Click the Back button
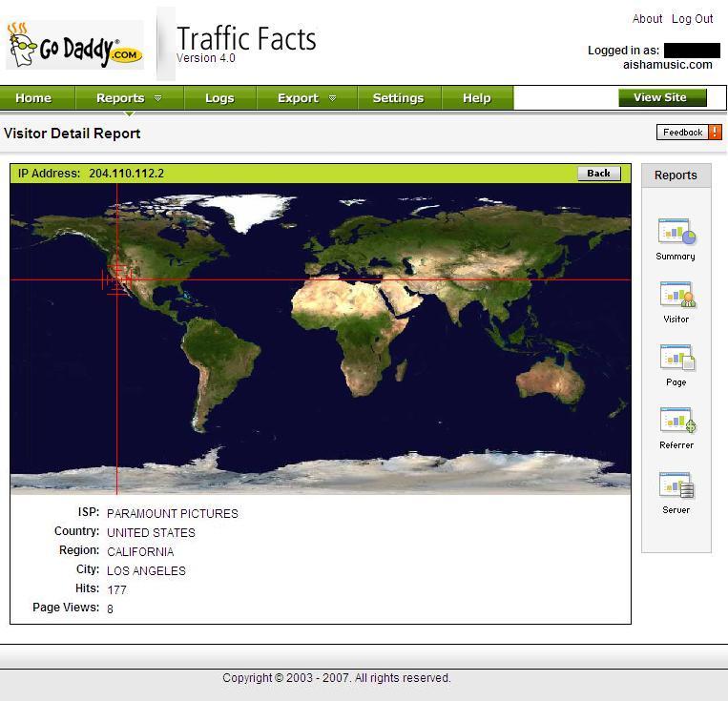This screenshot has width=728, height=701. point(599,174)
